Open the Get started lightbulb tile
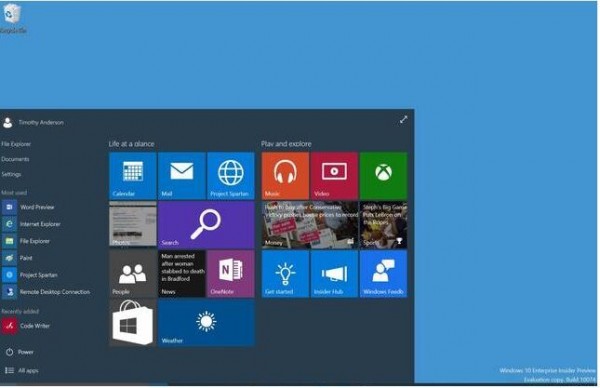Screen dimensions: 600x388 [285, 274]
